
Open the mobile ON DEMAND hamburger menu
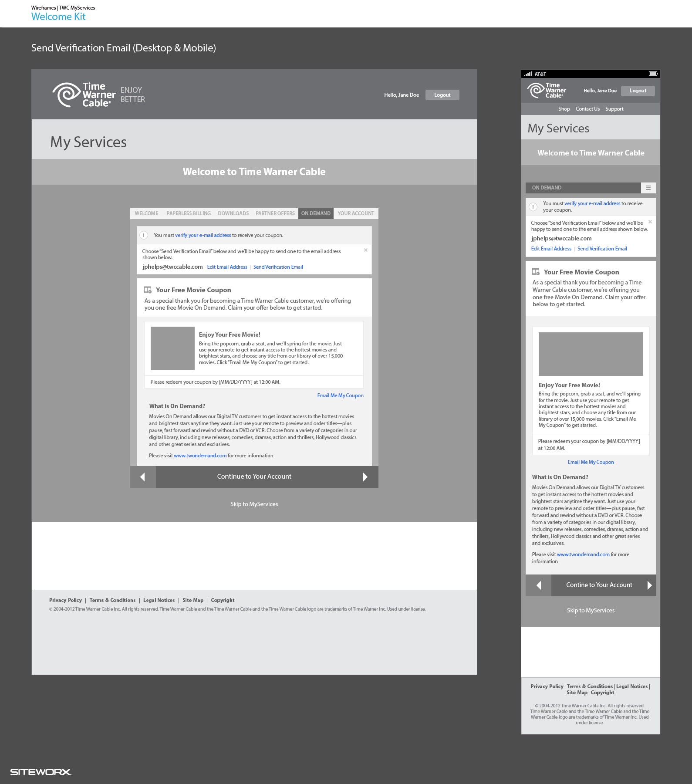tap(648, 188)
